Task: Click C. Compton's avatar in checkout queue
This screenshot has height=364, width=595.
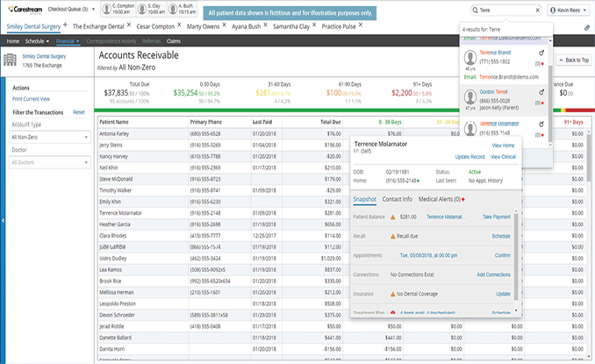Action: pyautogui.click(x=106, y=11)
